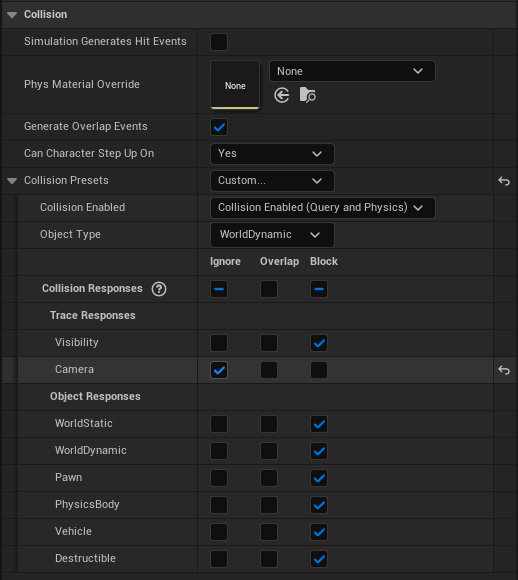
Task: Set Visibility trace response to Ignore
Action: [219, 343]
